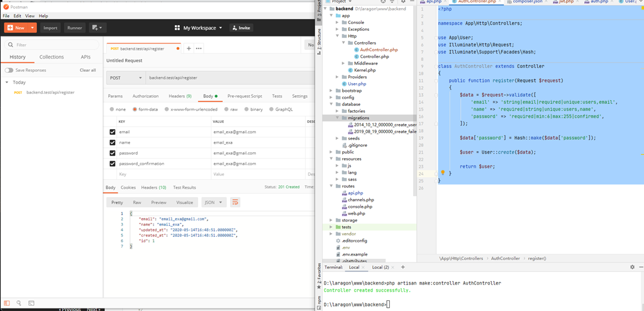Uncheck the email key checkbox
Viewport: 644px width, 311px height.
coord(113,132)
